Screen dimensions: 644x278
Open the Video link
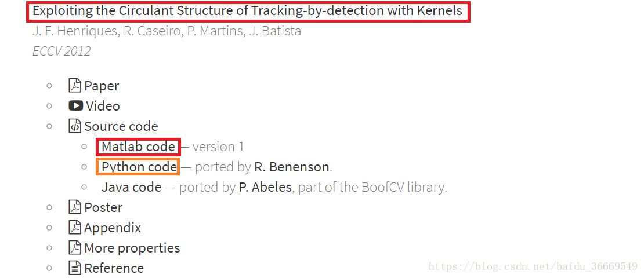[x=103, y=106]
